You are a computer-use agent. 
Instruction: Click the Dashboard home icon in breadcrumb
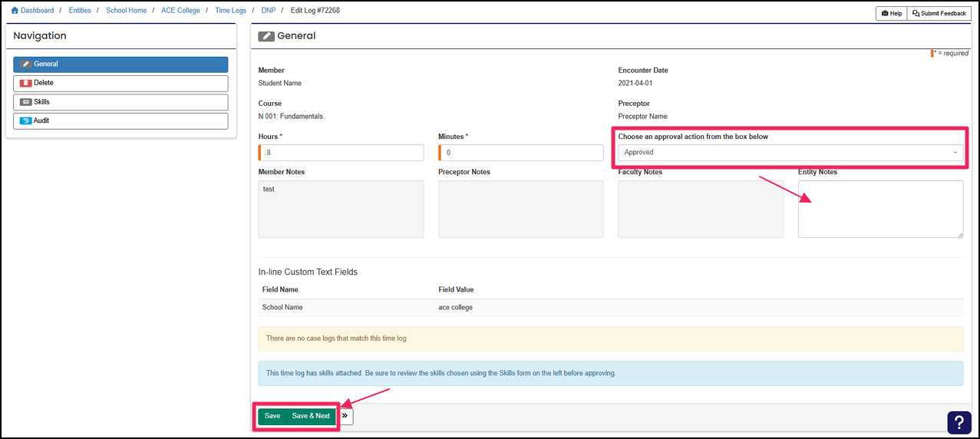coord(15,11)
